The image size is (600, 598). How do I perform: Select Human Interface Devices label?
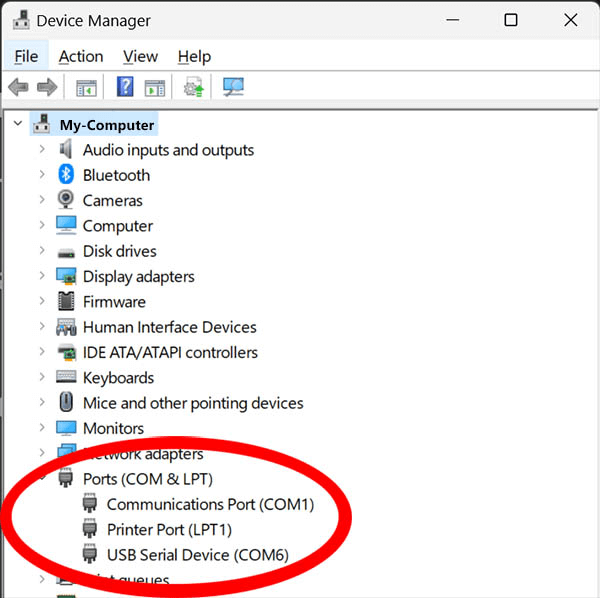coord(170,327)
